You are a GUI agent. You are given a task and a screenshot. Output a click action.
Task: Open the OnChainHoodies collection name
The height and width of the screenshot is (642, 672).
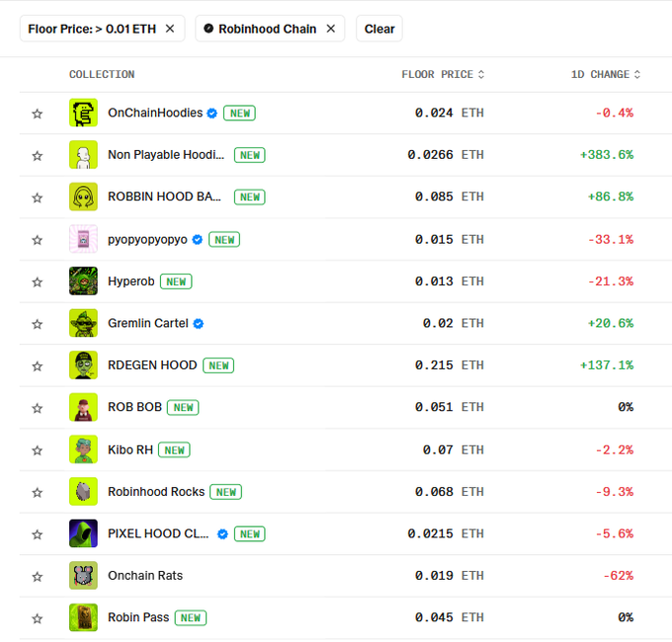(x=155, y=113)
